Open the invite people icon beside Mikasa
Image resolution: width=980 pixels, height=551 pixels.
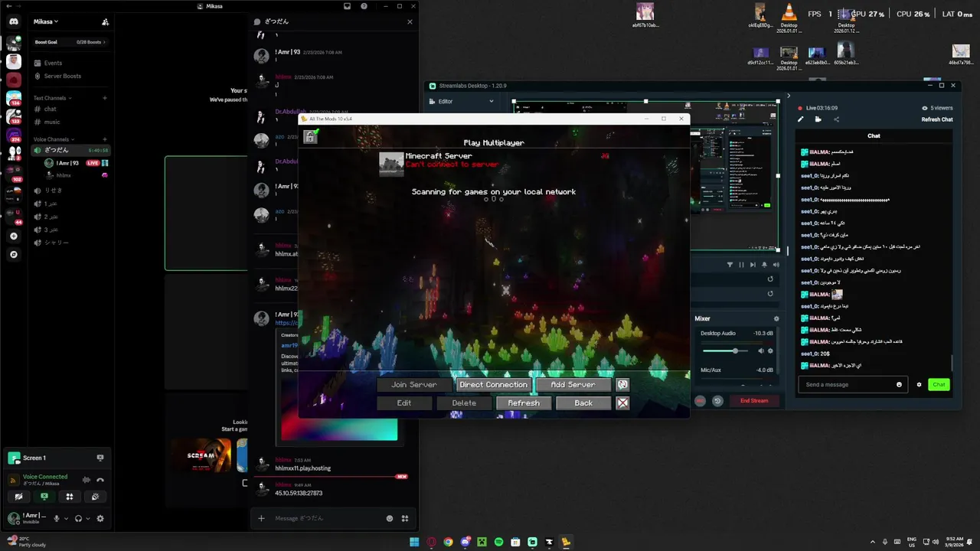click(105, 22)
